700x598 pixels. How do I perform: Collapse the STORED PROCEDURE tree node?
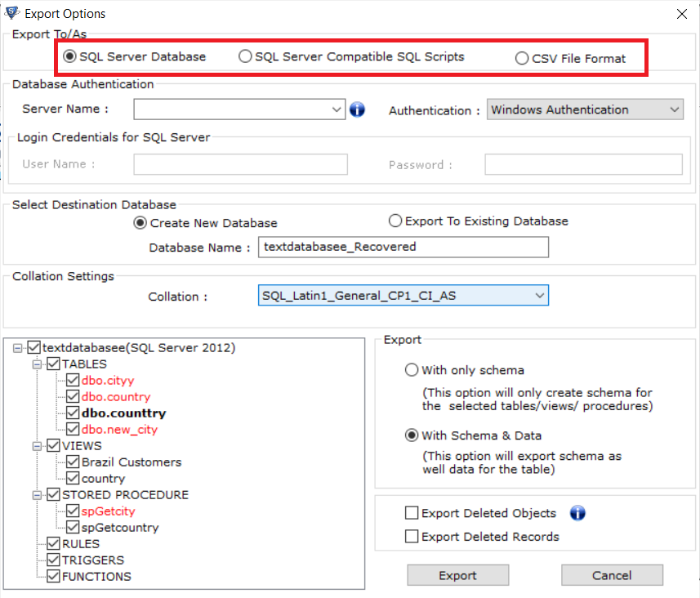tap(36, 494)
